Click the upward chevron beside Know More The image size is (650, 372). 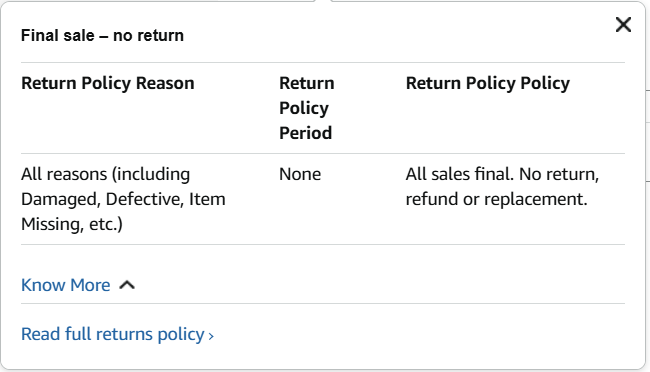[x=127, y=285]
